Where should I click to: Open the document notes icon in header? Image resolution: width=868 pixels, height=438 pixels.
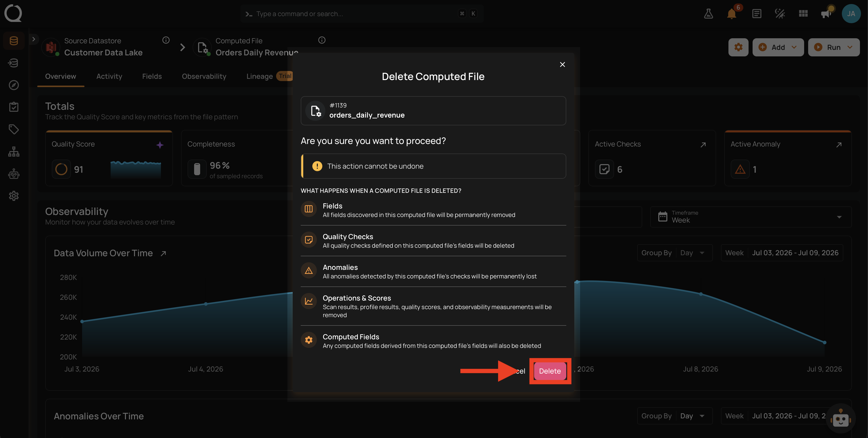[756, 14]
